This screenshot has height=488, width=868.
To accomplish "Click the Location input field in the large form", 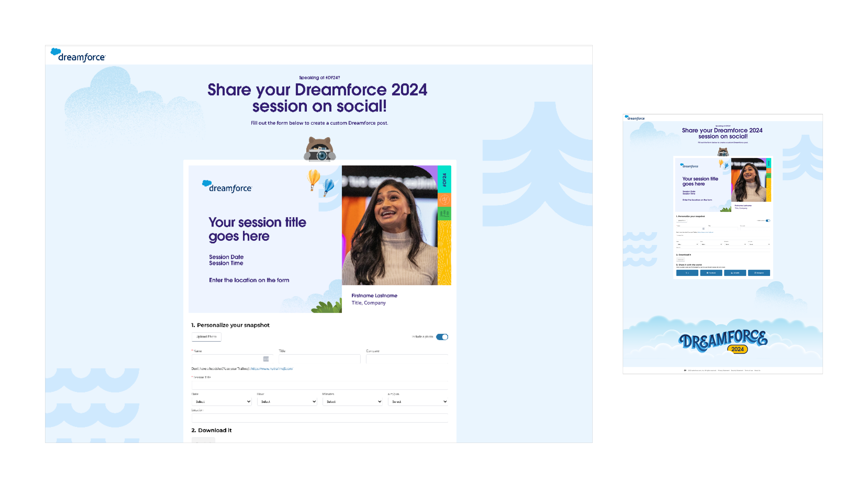I will [x=319, y=418].
